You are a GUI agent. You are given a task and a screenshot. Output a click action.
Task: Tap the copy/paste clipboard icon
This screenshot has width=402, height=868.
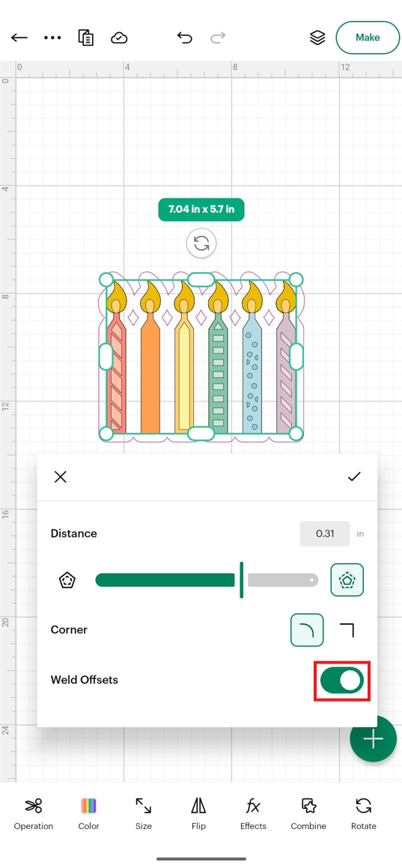(x=85, y=37)
